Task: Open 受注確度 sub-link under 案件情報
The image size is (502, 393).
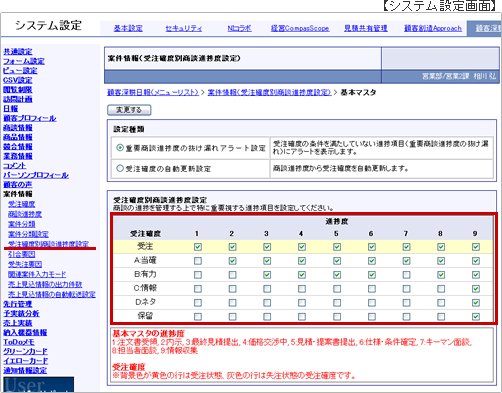Action: click(22, 204)
